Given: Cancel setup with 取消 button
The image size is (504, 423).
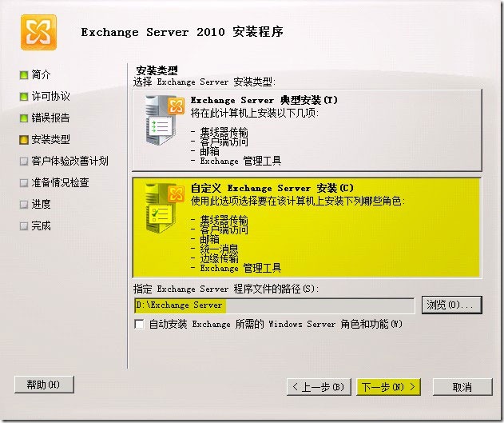Looking at the screenshot, I should pyautogui.click(x=462, y=387).
